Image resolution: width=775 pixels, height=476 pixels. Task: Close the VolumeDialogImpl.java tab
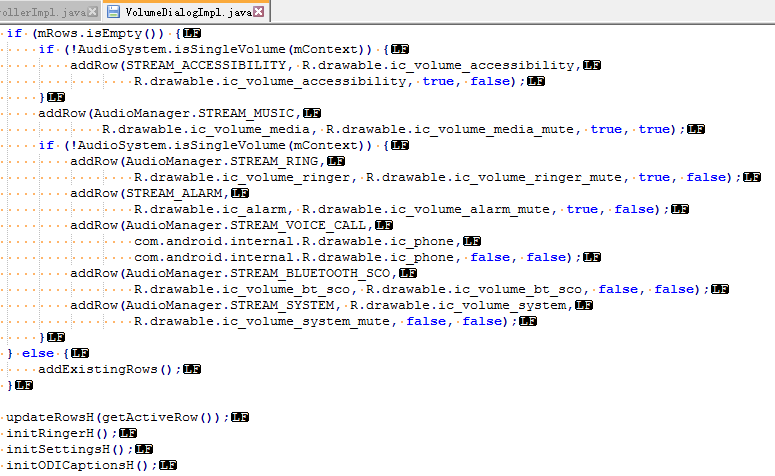[x=258, y=12]
